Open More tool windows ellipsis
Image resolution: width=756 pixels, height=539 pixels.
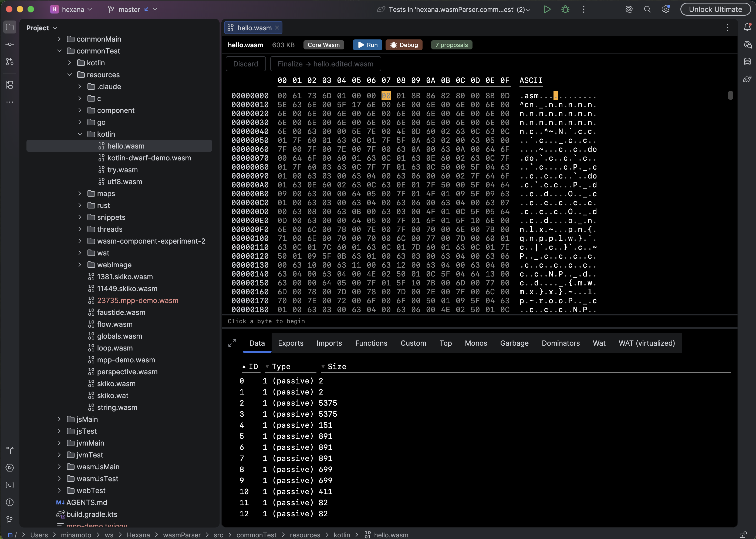10,102
